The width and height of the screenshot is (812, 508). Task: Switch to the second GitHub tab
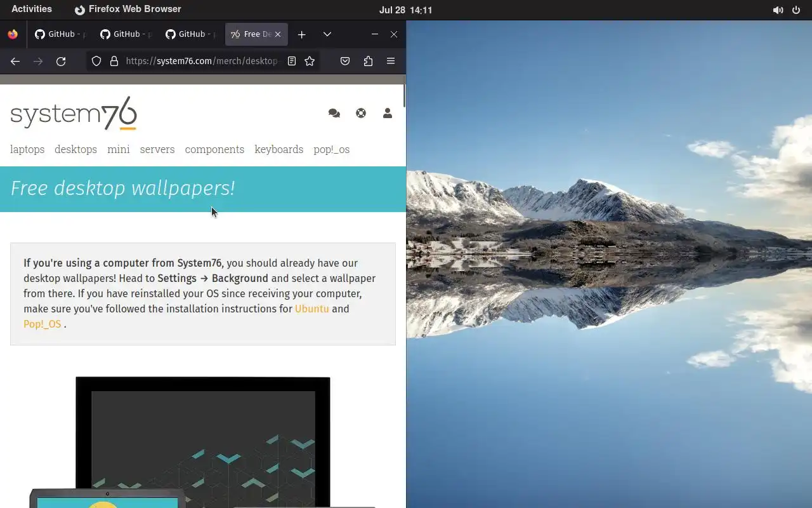coord(126,34)
